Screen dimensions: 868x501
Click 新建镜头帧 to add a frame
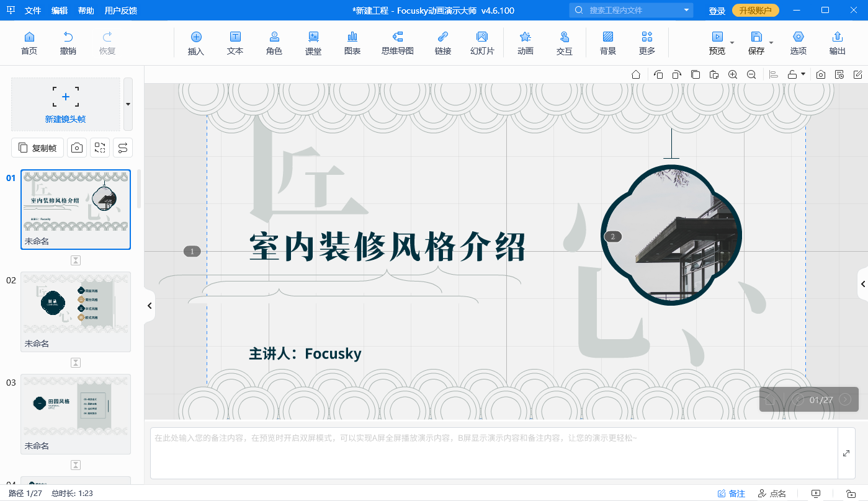pos(66,104)
